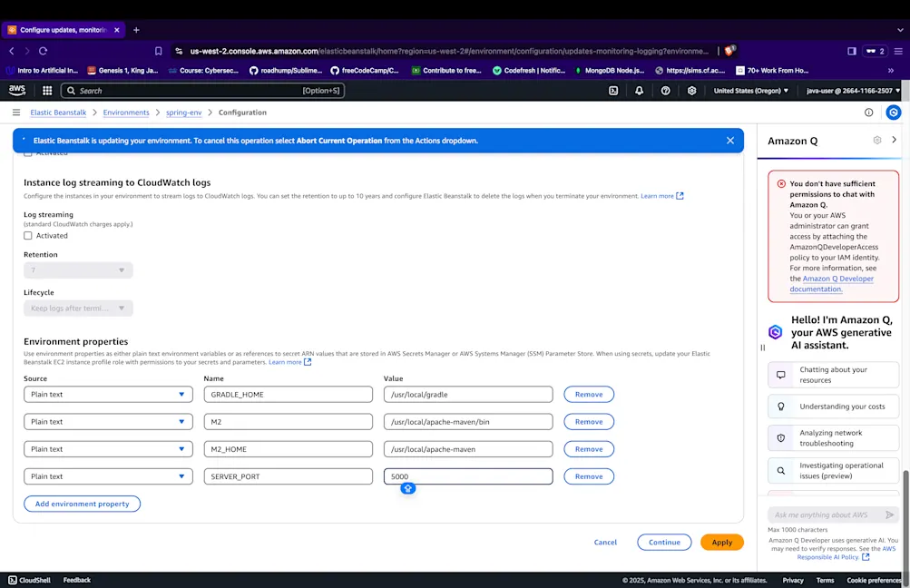Remove the M2 property
Image resolution: width=910 pixels, height=588 pixels.
click(589, 421)
